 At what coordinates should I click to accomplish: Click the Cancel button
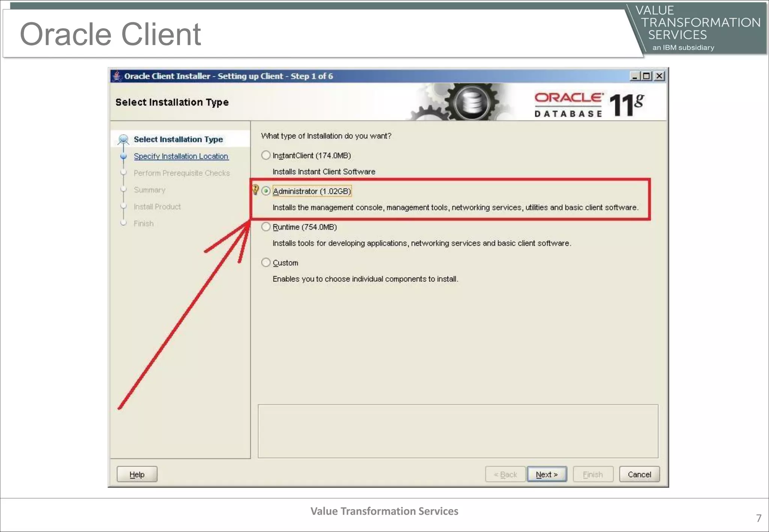[x=639, y=474]
